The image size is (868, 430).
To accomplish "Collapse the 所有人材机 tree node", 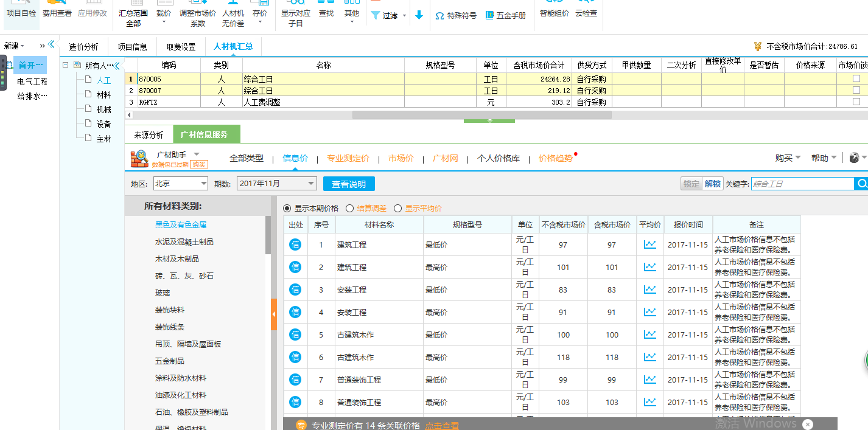I will click(66, 65).
